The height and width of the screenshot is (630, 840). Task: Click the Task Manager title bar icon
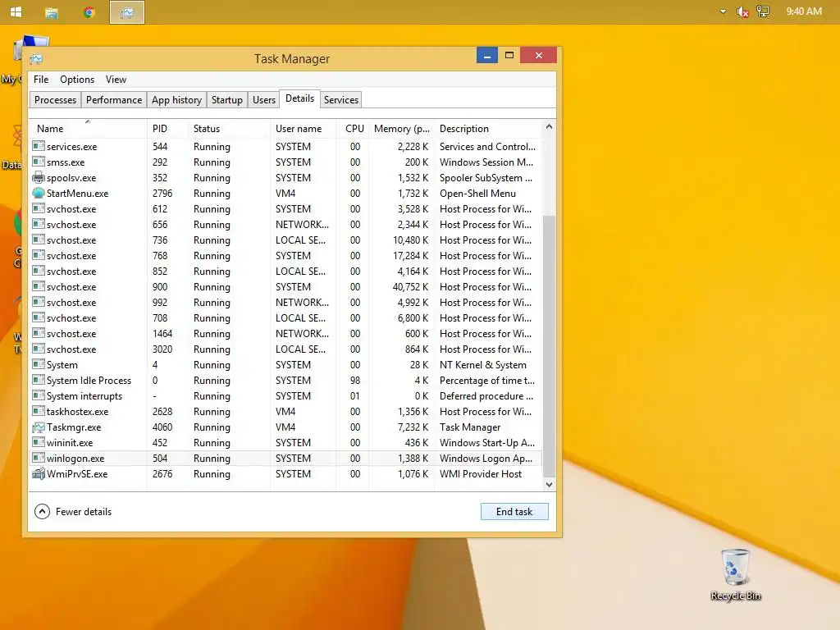pos(36,59)
